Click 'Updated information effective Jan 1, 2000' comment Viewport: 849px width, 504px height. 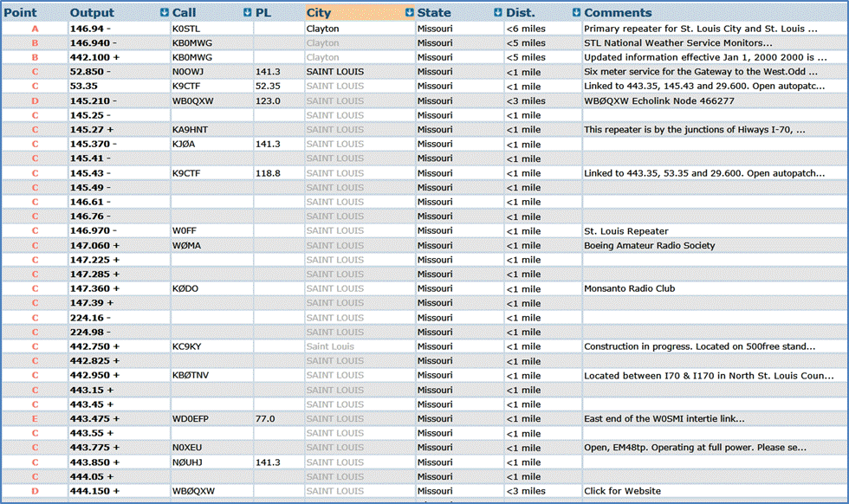tap(705, 57)
